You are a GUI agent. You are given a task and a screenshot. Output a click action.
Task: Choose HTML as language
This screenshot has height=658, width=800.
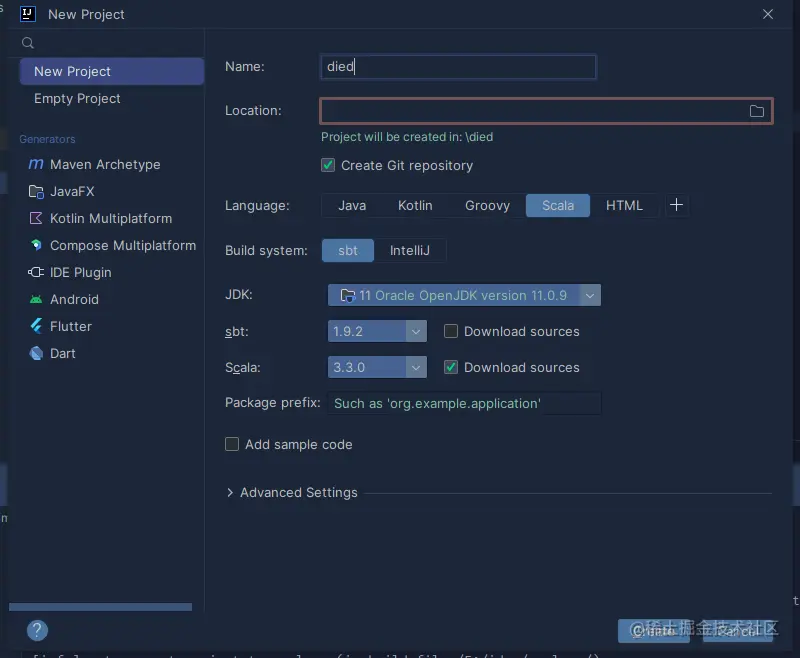coord(624,206)
